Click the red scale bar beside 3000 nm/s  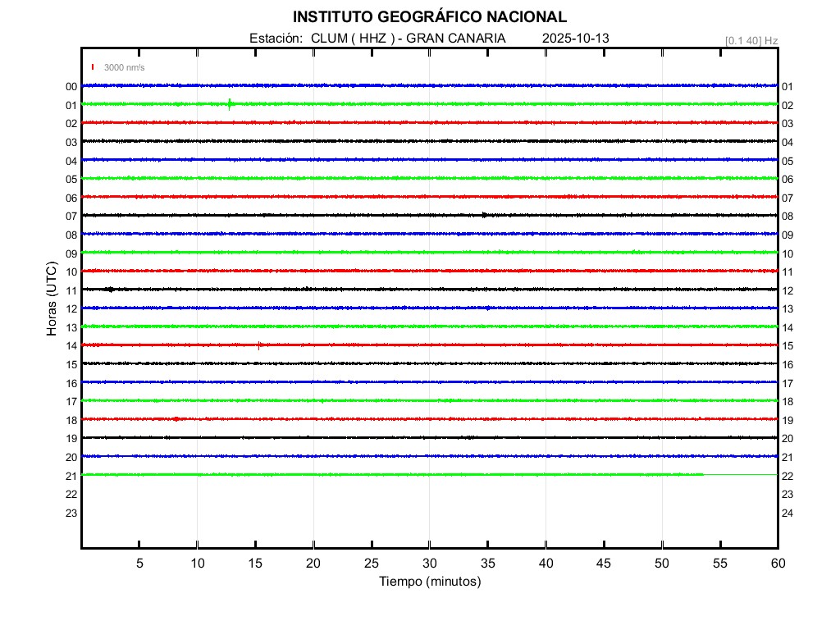pyautogui.click(x=94, y=67)
